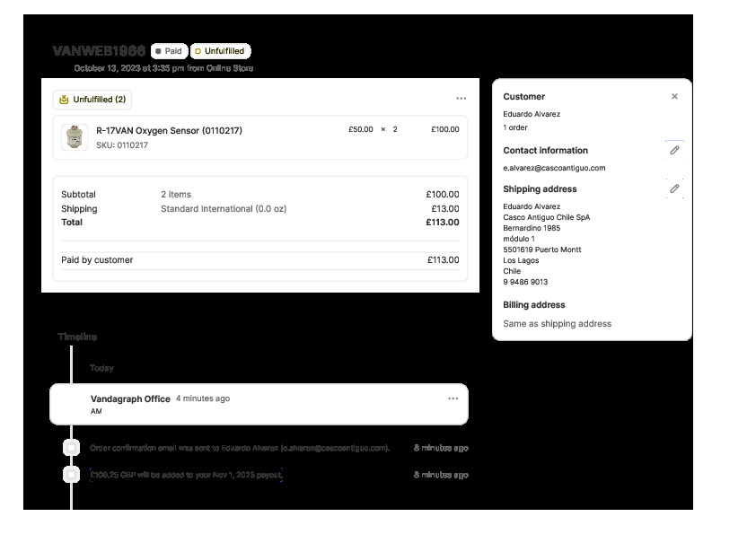Click the order confirmation email timeline entry

(x=240, y=448)
